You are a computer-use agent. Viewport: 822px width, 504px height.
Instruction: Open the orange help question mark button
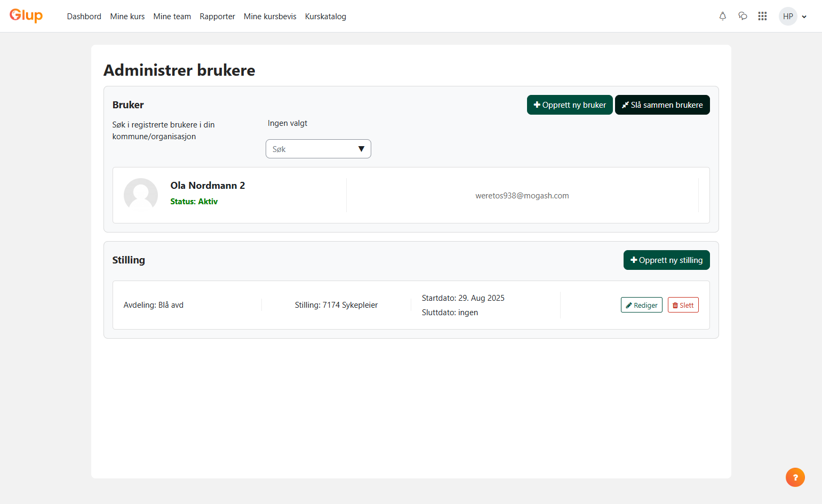(795, 477)
